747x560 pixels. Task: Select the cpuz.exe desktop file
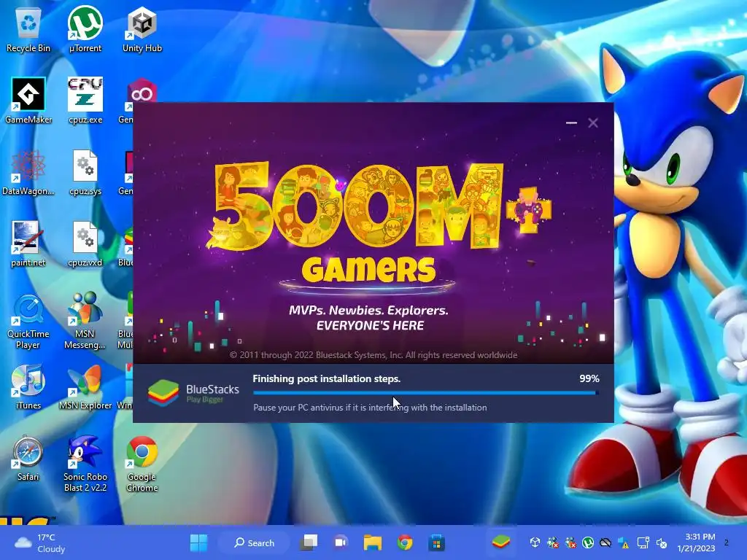pos(85,101)
